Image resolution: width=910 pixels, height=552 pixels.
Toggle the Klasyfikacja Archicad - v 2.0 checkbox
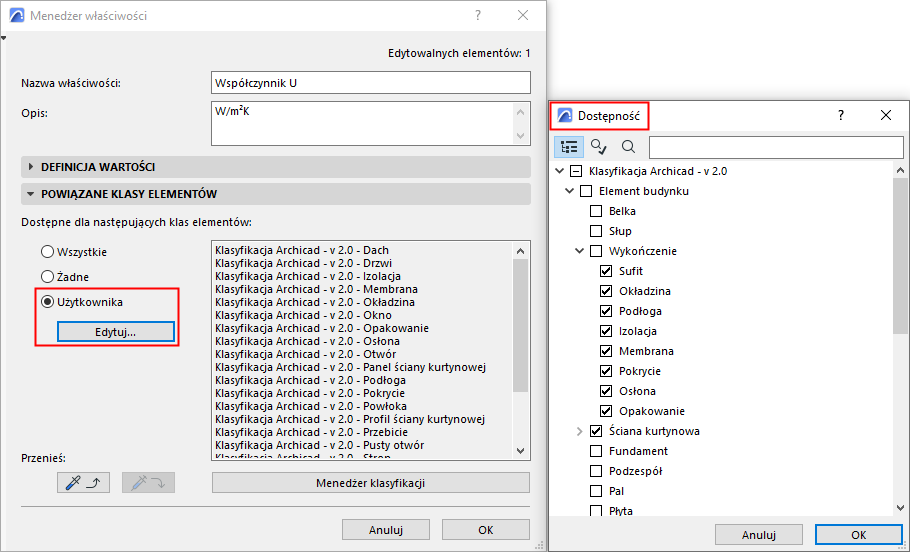tap(576, 171)
